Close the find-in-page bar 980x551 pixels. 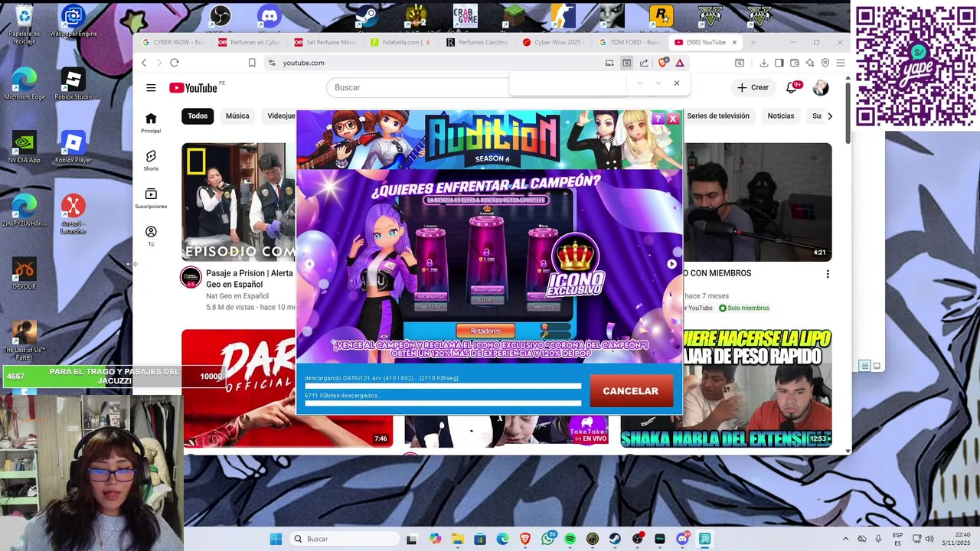pos(676,83)
